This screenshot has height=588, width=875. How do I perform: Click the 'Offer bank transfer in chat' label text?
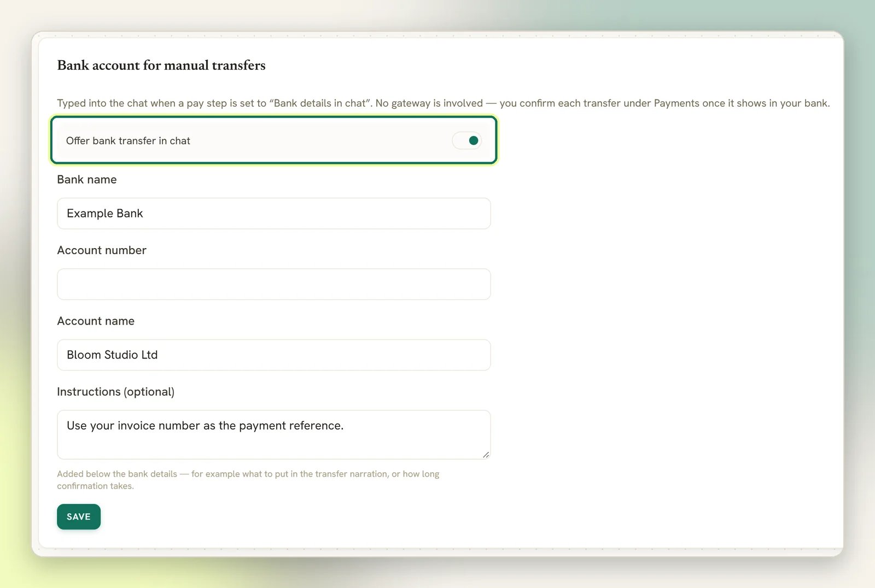[x=128, y=140]
